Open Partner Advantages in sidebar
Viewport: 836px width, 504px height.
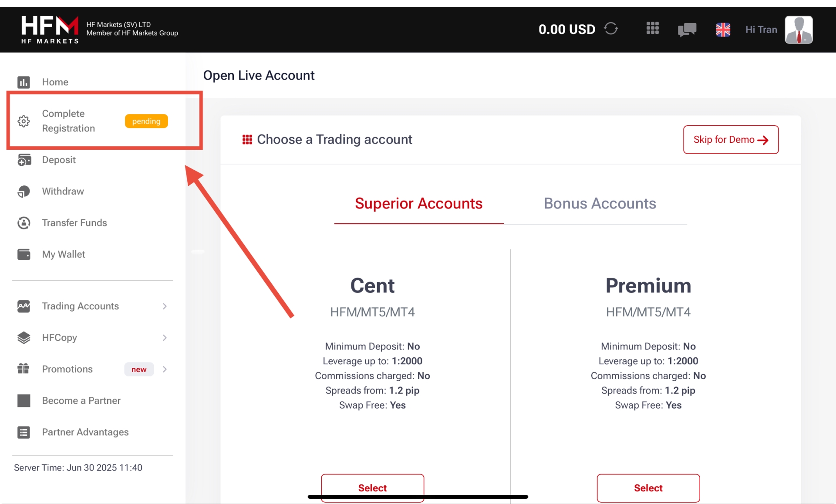85,432
